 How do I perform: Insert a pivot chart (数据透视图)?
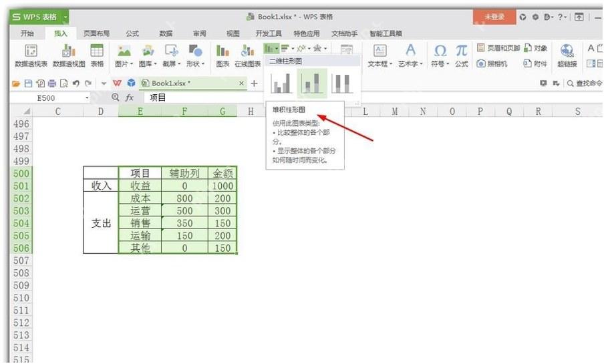[x=69, y=56]
